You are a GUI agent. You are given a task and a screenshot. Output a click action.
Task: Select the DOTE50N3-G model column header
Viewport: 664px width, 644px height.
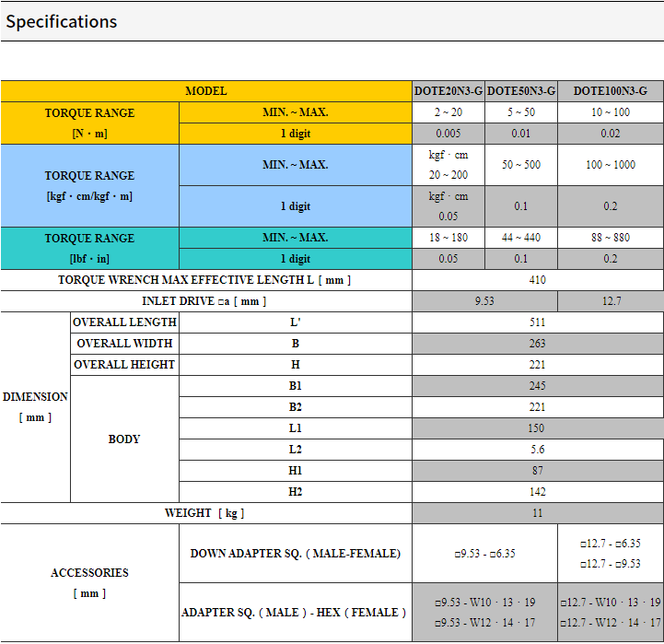tap(521, 91)
